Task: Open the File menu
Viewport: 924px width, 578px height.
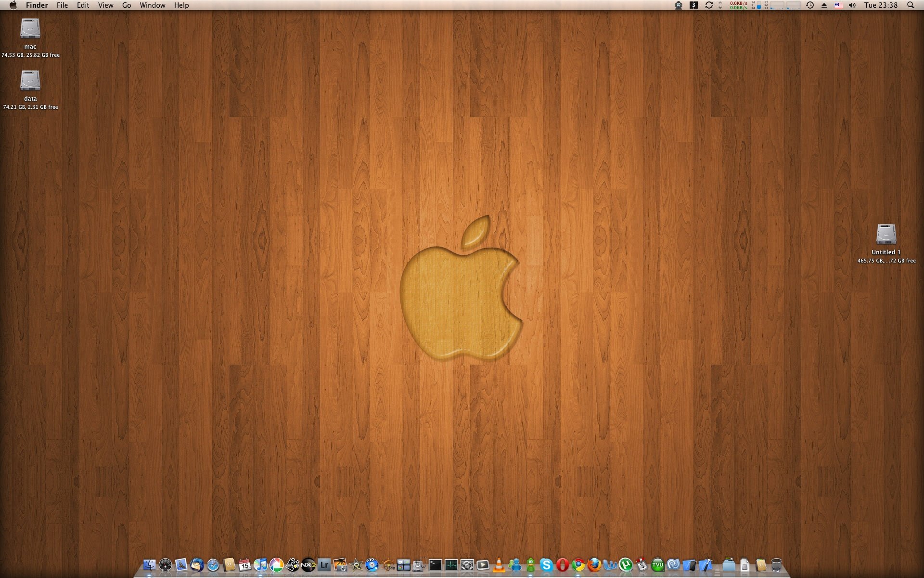Action: point(62,5)
